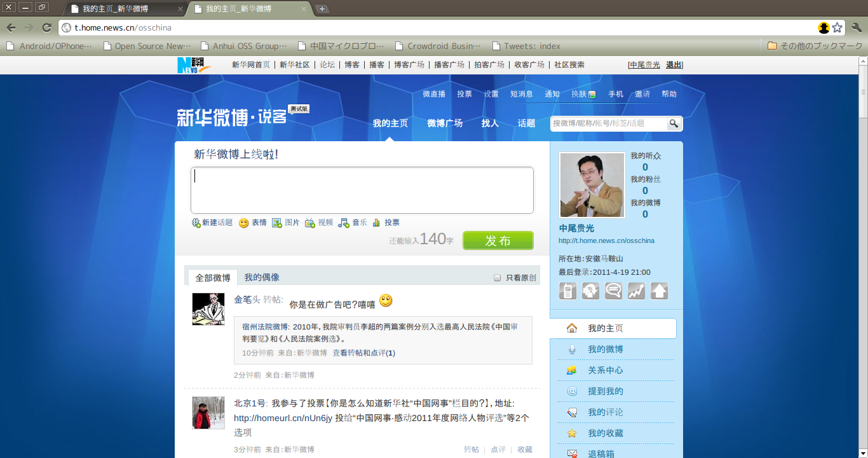Screen dimensions: 868x458
Task: Click the 新建话题 hash icon
Action: 196,223
